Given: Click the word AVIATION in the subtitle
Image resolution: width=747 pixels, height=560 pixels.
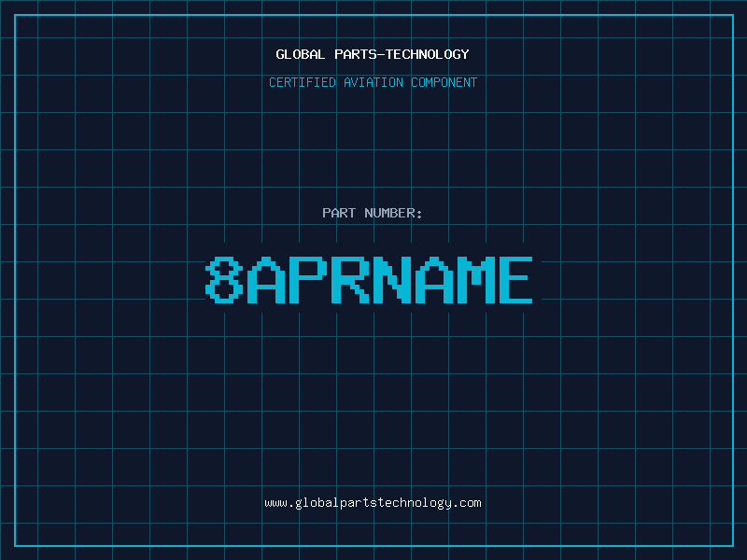Looking at the screenshot, I should click(373, 82).
